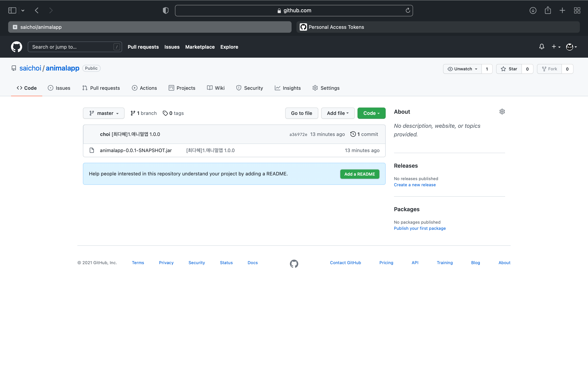Click Add a README button
The image size is (588, 368).
[360, 174]
